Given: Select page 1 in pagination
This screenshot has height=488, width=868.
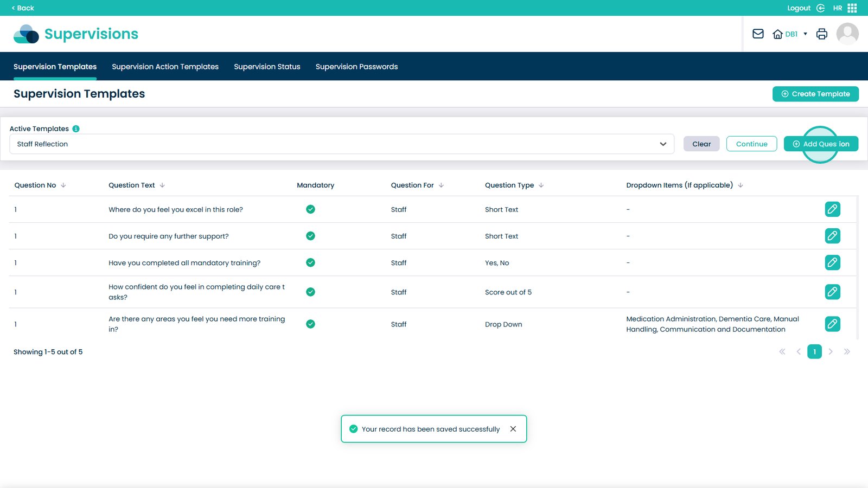Looking at the screenshot, I should click(x=814, y=352).
